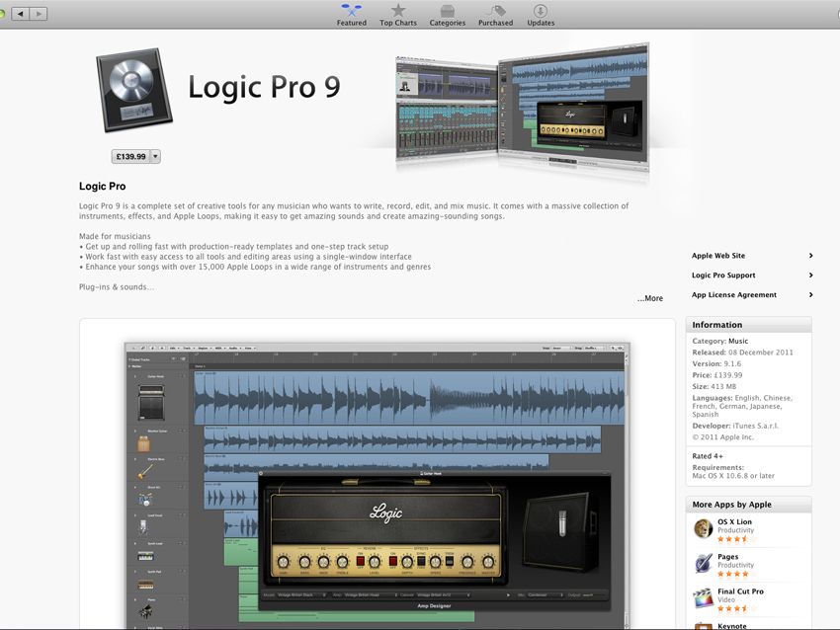Open the Apple Web Site link
The width and height of the screenshot is (840, 630).
[x=717, y=256]
